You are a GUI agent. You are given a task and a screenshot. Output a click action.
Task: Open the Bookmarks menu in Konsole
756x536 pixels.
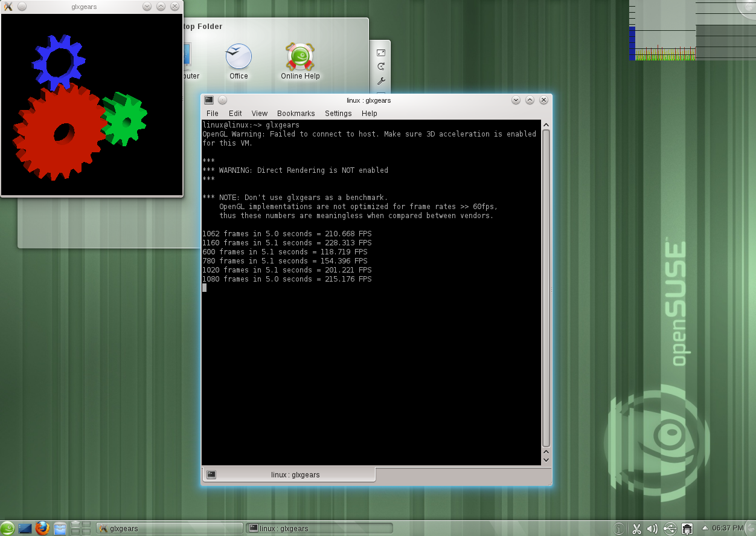click(296, 114)
